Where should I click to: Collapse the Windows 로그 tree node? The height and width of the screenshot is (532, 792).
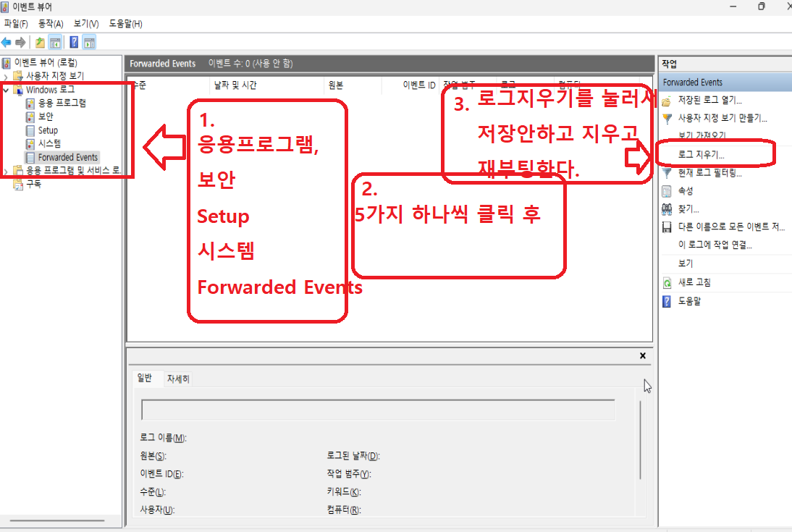tap(6, 90)
